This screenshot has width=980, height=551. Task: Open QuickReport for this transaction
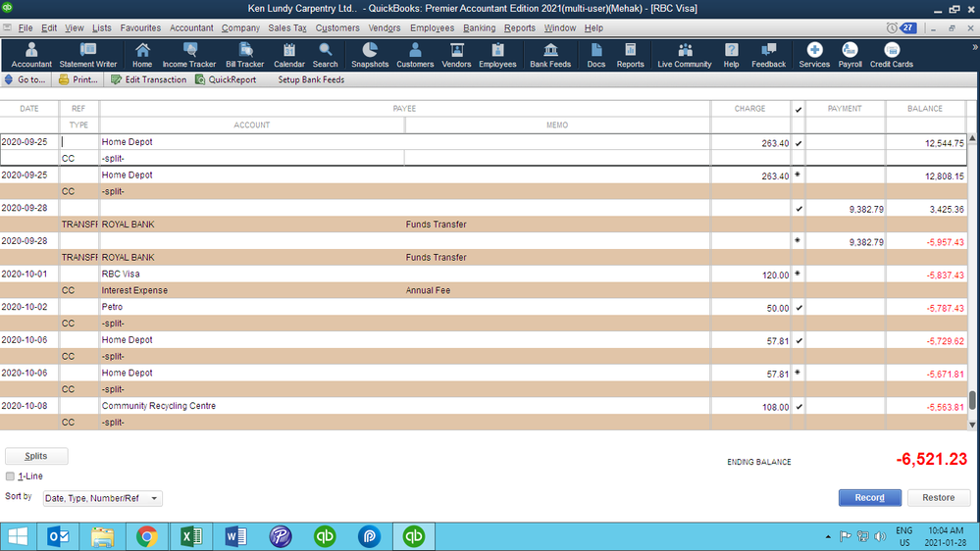click(x=226, y=80)
